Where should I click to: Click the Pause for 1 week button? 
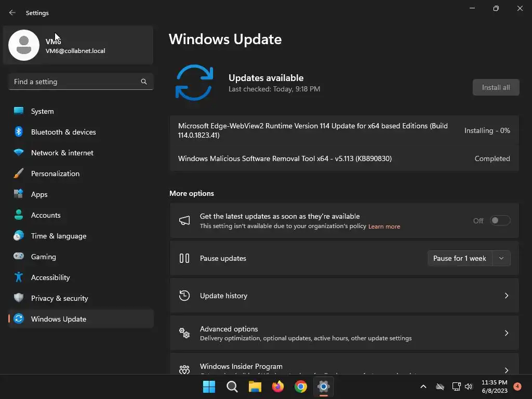point(460,259)
